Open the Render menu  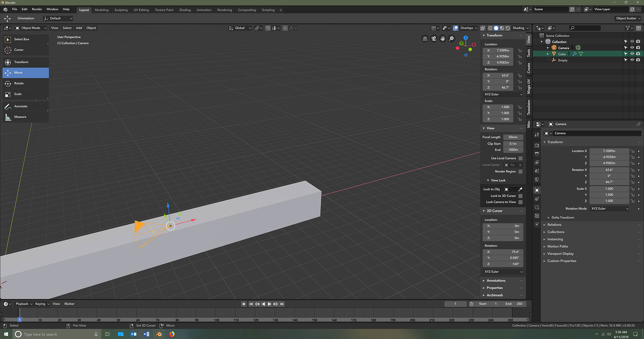pos(37,9)
